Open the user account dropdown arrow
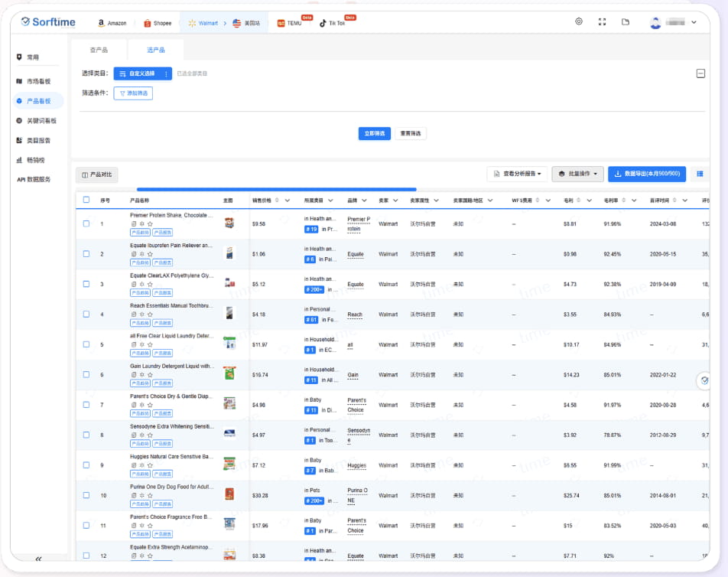728x577 pixels. (x=694, y=22)
